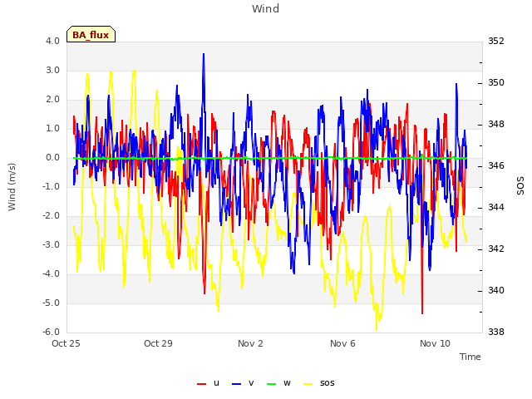532x399 pixels.
Task: Click the 342 right axis value
Action: [496, 249]
